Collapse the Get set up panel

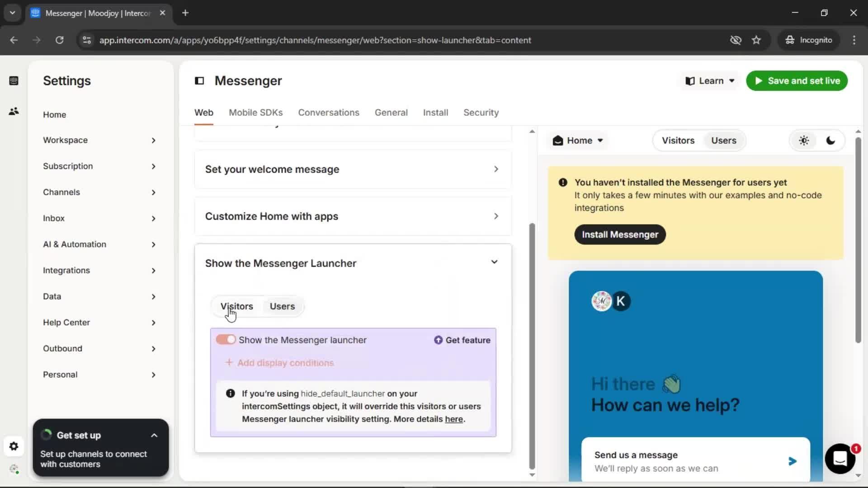point(154,436)
